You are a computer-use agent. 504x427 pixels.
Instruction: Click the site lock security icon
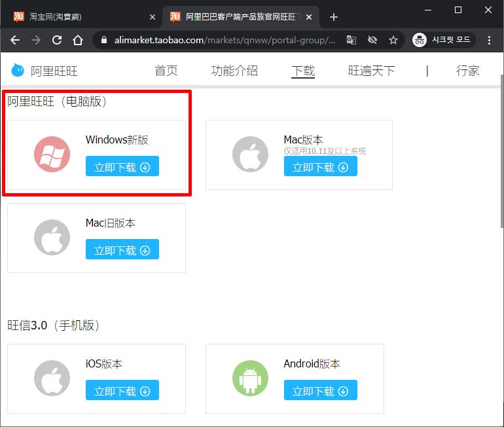(x=104, y=40)
